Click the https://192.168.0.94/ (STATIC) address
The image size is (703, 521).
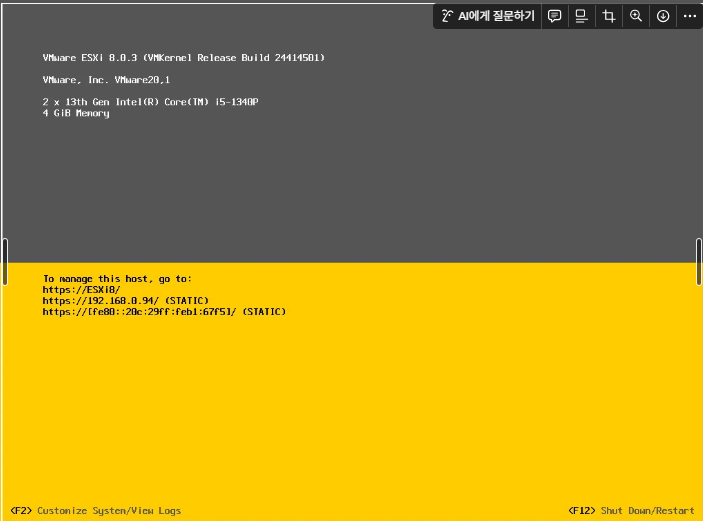click(x=126, y=300)
